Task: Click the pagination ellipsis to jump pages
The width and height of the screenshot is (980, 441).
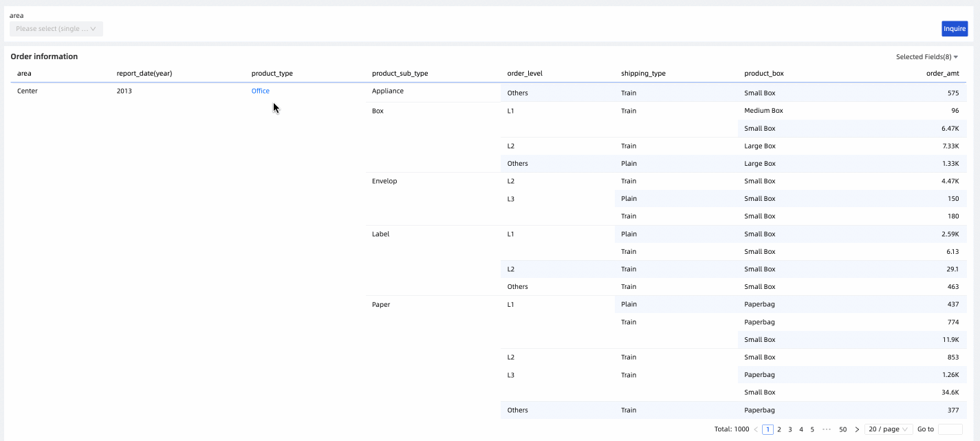Action: click(x=827, y=429)
